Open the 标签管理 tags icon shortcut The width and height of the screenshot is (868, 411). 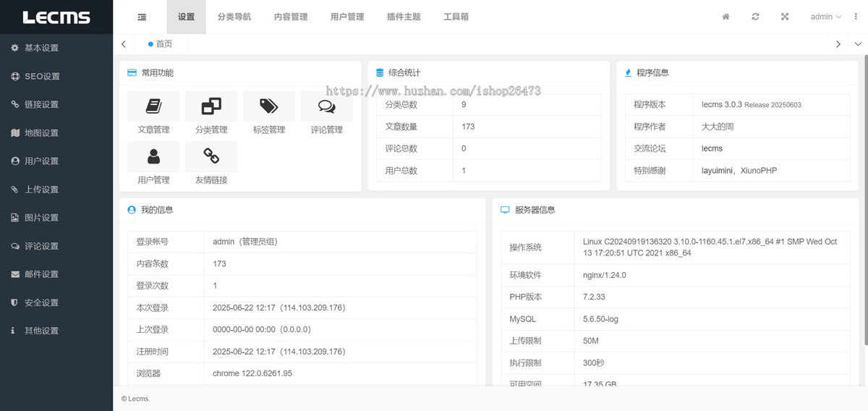[x=269, y=106]
